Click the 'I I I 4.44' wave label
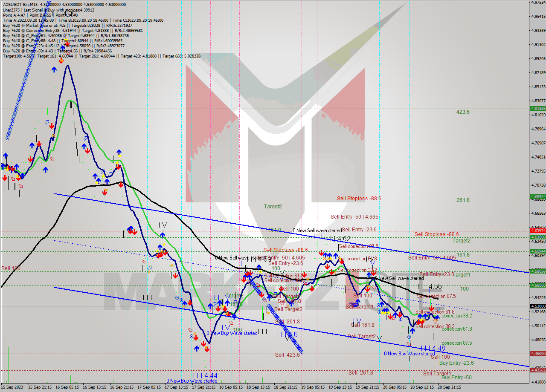The height and width of the screenshot is (392, 546). click(205, 375)
